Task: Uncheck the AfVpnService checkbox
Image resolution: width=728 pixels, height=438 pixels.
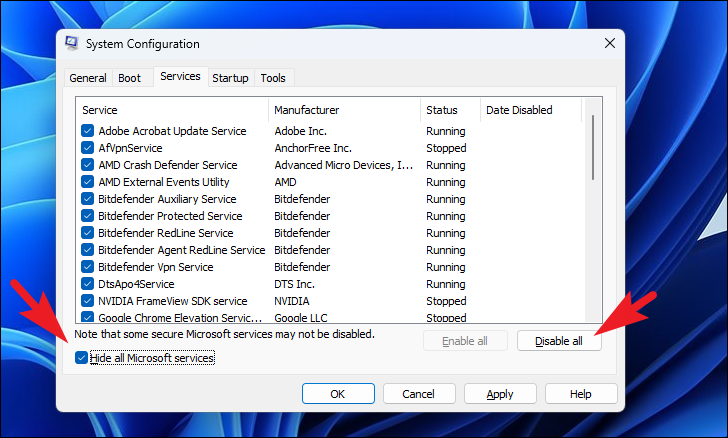Action: [x=87, y=148]
